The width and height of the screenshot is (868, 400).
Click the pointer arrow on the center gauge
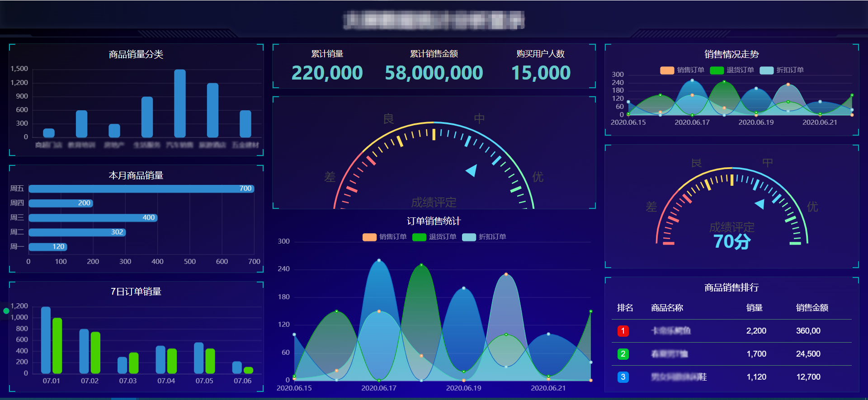(472, 170)
